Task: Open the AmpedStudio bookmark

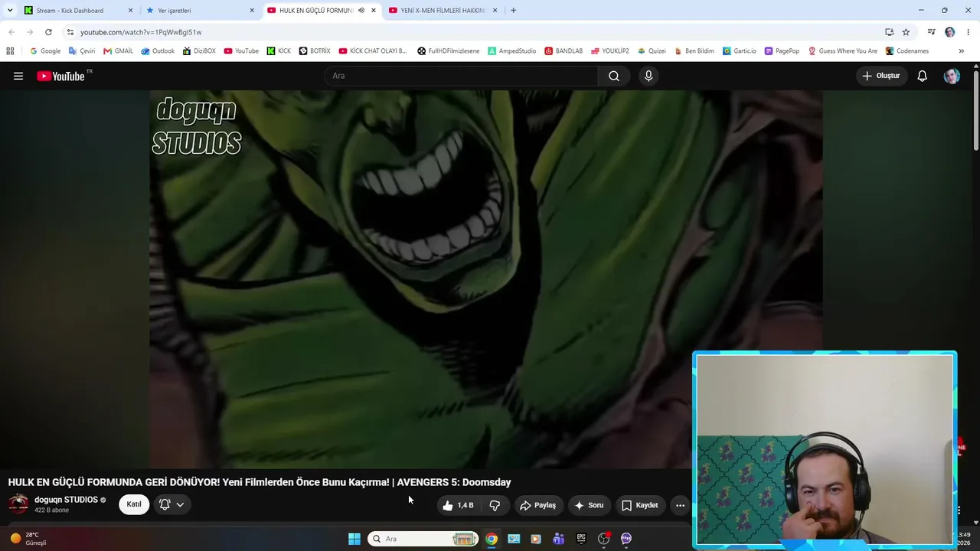Action: tap(512, 51)
